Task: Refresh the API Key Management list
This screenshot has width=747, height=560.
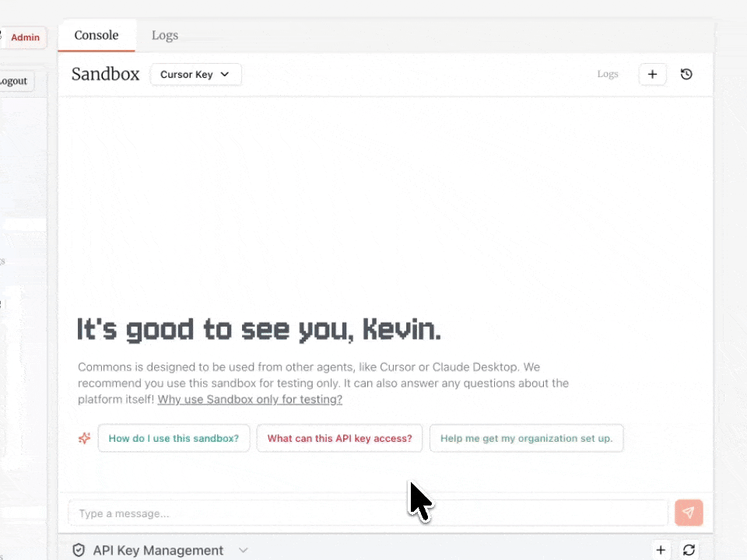Action: click(689, 551)
